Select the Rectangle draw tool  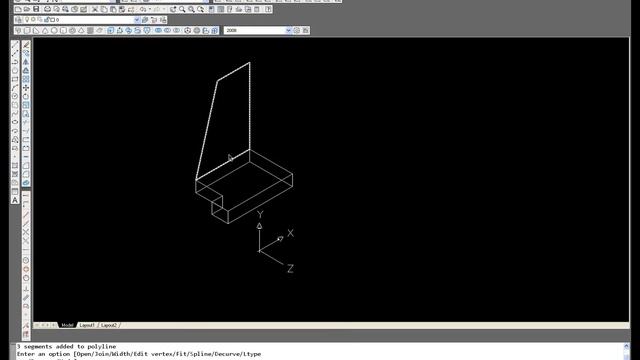point(15,79)
